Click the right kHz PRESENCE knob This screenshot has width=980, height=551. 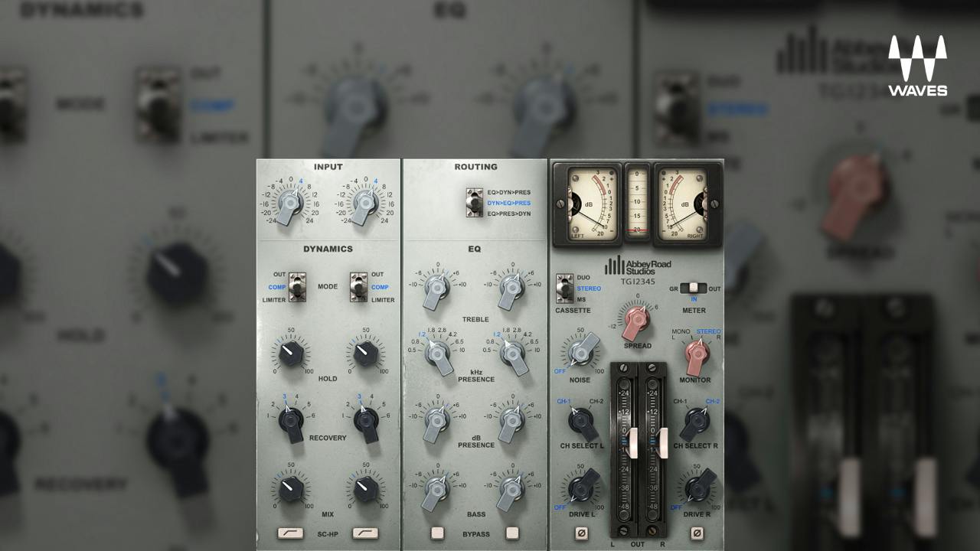pos(513,354)
